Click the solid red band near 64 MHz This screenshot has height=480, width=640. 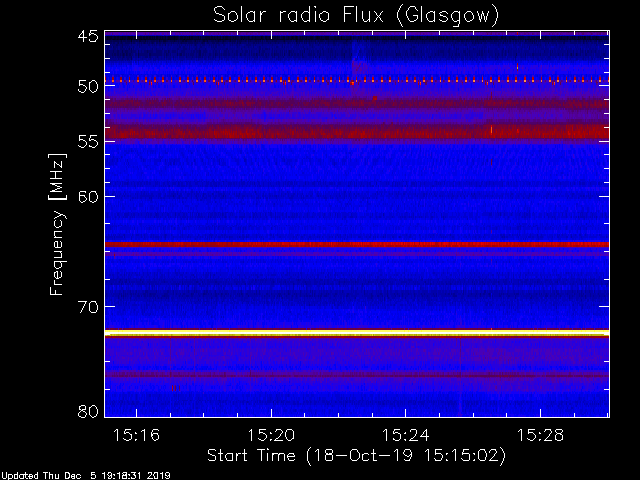[x=357, y=244]
